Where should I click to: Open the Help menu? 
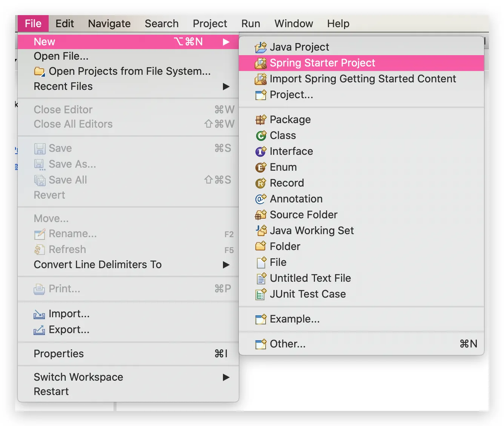tap(338, 23)
